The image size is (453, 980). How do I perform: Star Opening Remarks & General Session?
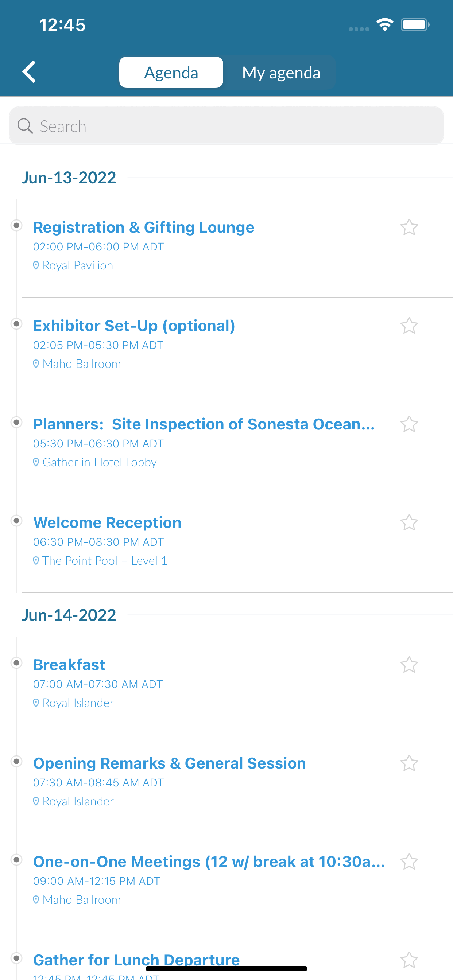[409, 763]
